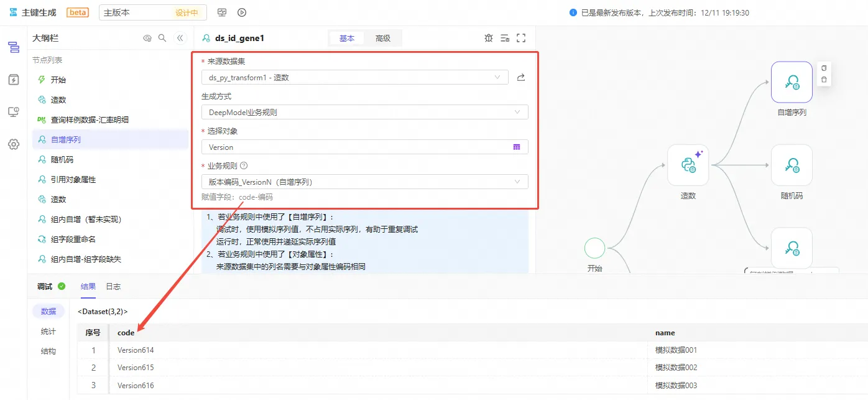Screen dimensions: 868x400
Task: Click the bug debug icon in node header
Action: (488, 38)
